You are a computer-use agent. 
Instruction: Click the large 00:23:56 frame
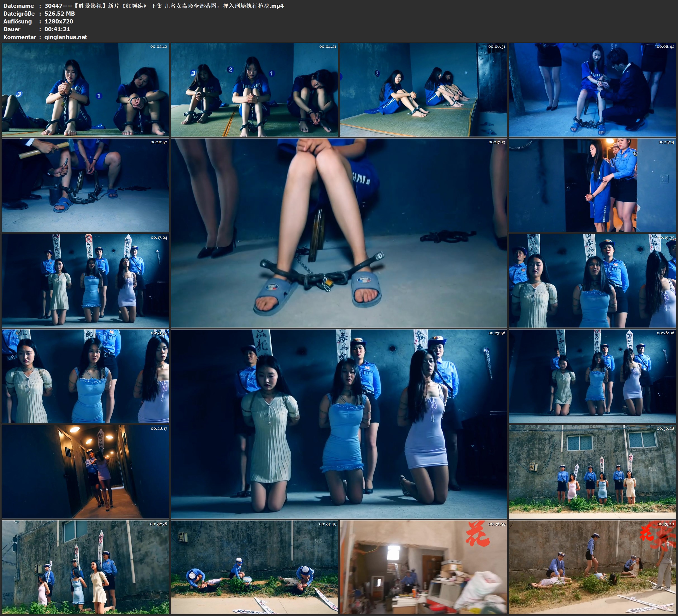[x=339, y=424]
